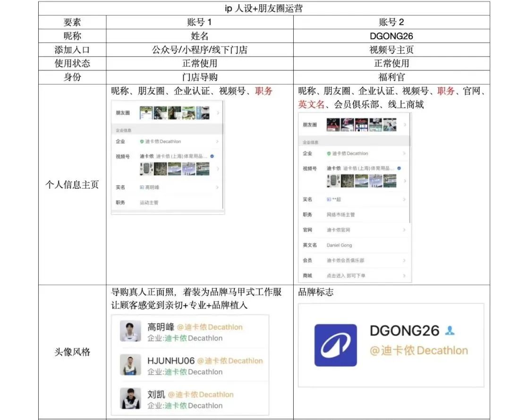Image resolution: width=510 pixels, height=420 pixels.
Task: Click 刘凯's profile avatar photo
Action: (130, 398)
